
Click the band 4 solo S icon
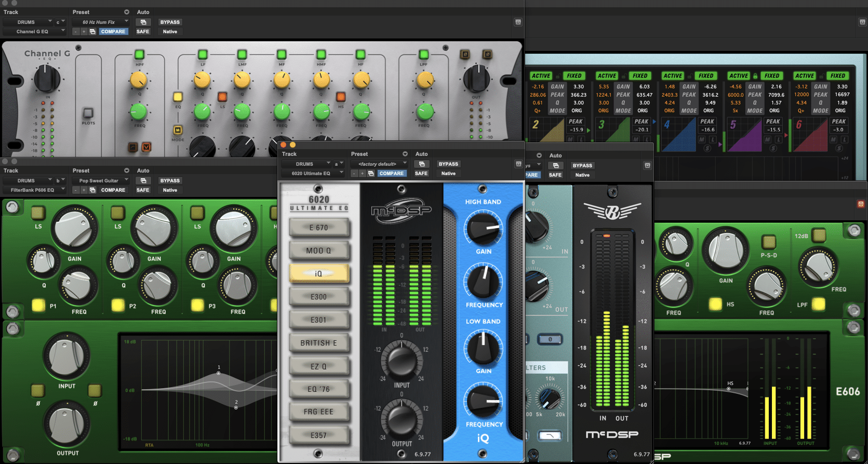pyautogui.click(x=707, y=148)
